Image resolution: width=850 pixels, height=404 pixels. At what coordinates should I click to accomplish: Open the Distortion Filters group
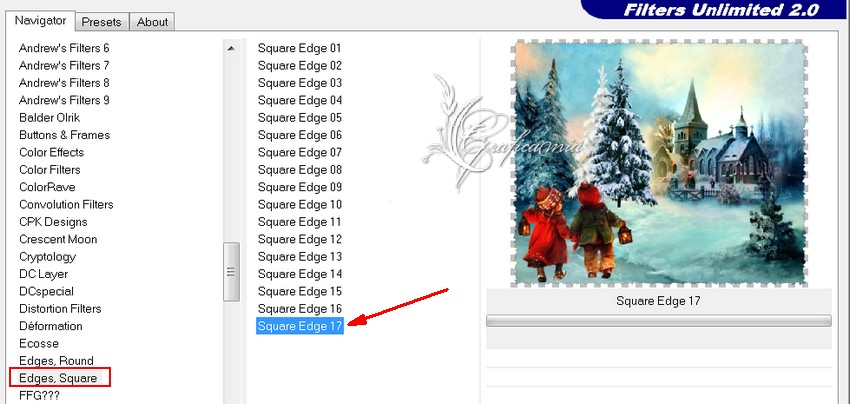(60, 308)
